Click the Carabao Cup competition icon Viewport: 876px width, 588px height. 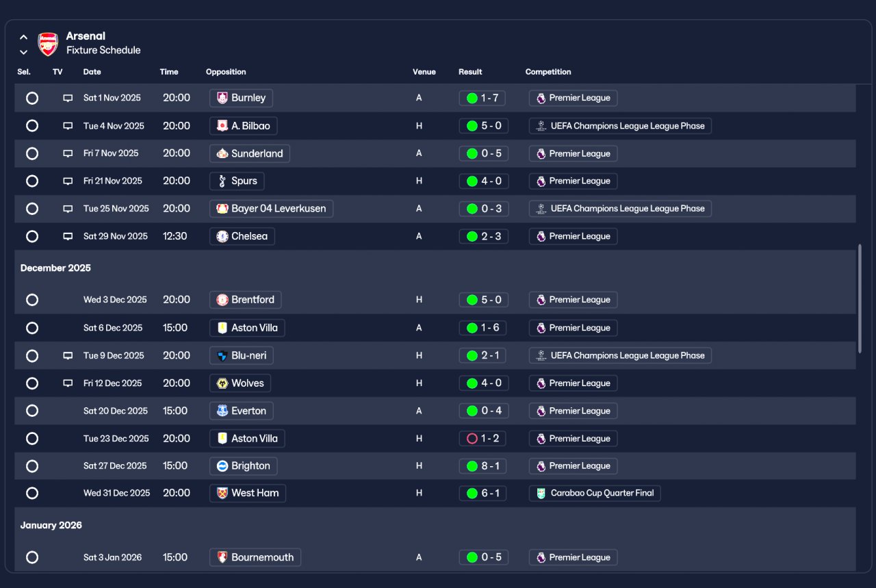541,494
